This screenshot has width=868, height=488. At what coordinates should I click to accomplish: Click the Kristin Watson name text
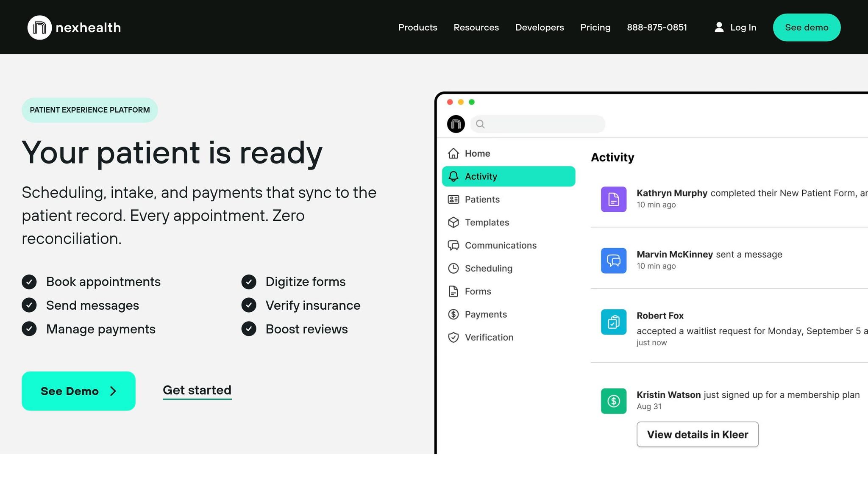point(668,395)
